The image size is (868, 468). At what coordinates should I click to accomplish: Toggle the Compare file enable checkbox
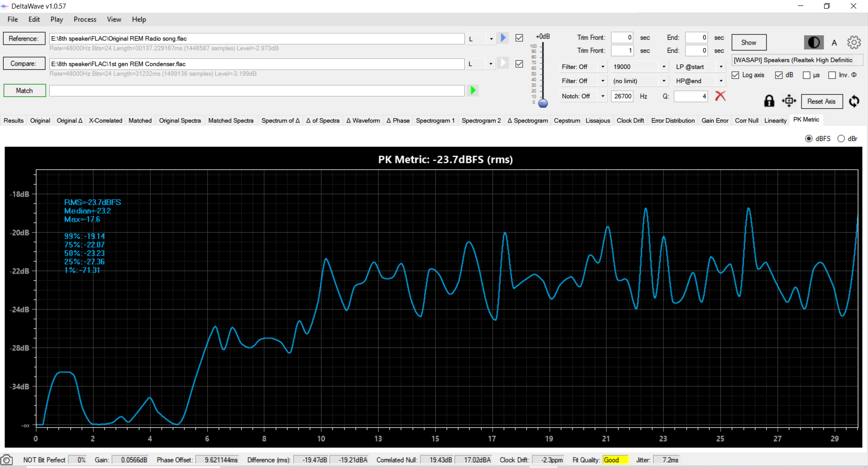[x=519, y=64]
